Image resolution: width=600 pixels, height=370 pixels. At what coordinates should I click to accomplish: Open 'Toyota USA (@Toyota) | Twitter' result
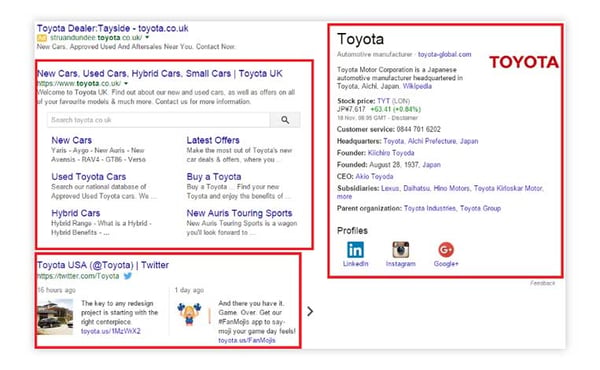tap(103, 265)
